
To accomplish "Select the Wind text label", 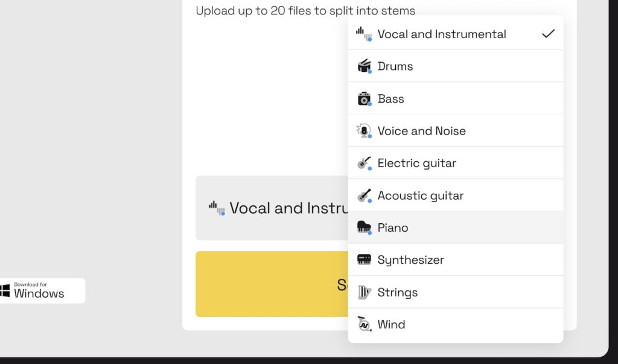I will [391, 325].
